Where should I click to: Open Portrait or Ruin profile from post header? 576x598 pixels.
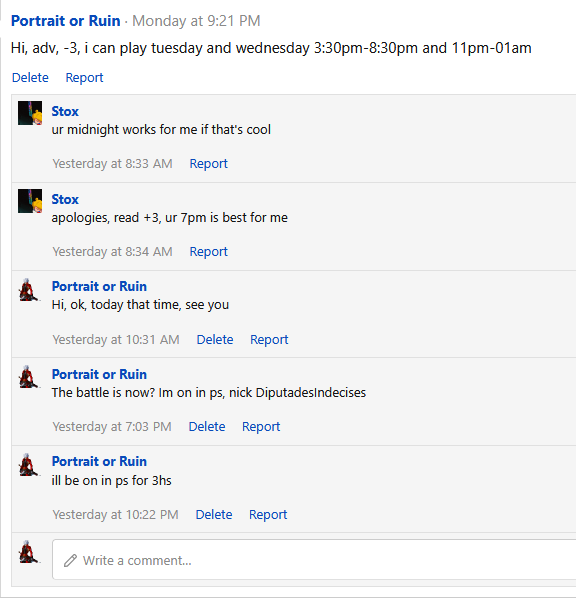(66, 21)
